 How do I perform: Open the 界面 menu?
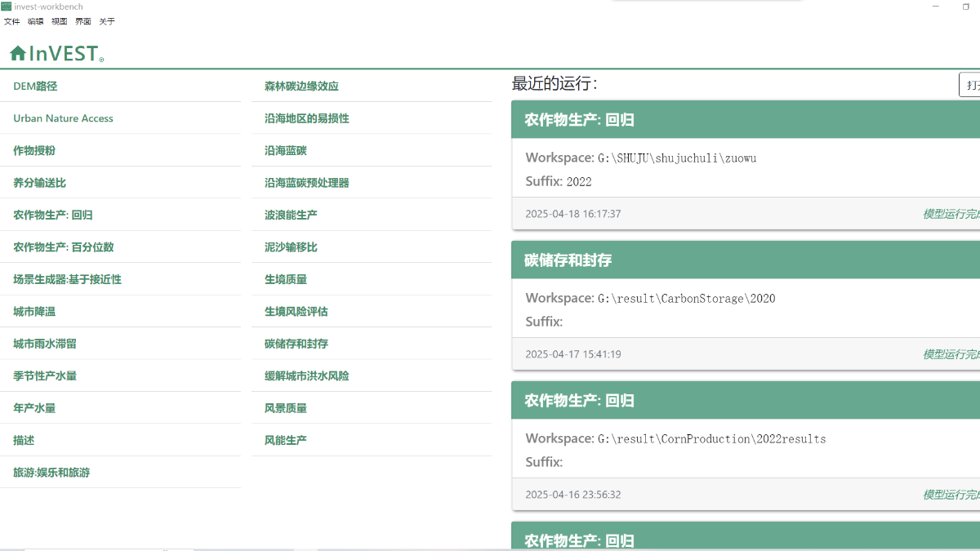click(83, 22)
